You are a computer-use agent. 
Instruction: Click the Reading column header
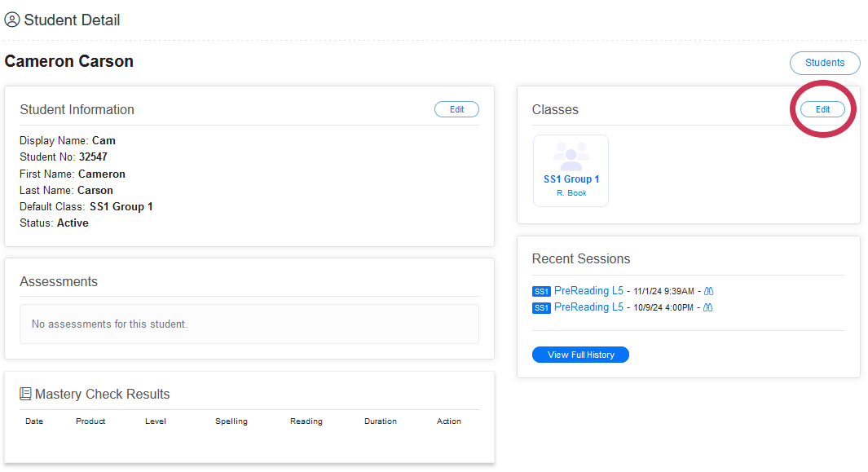pos(306,421)
